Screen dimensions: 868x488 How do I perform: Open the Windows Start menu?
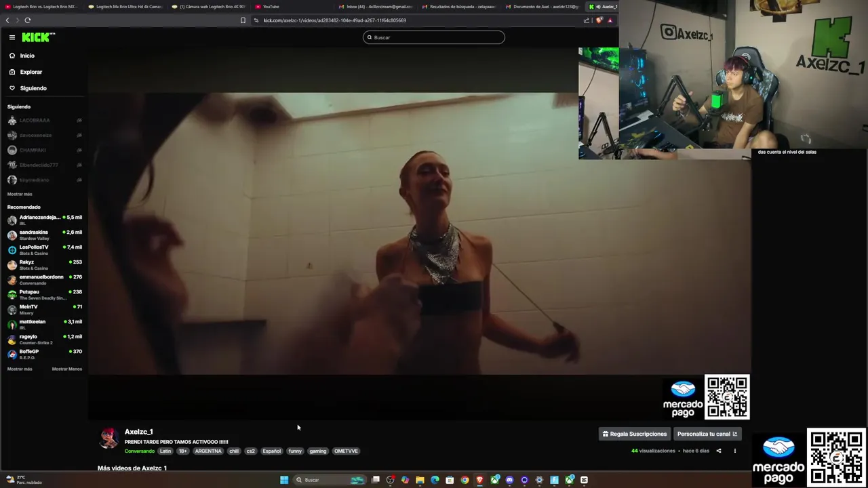[x=284, y=480]
